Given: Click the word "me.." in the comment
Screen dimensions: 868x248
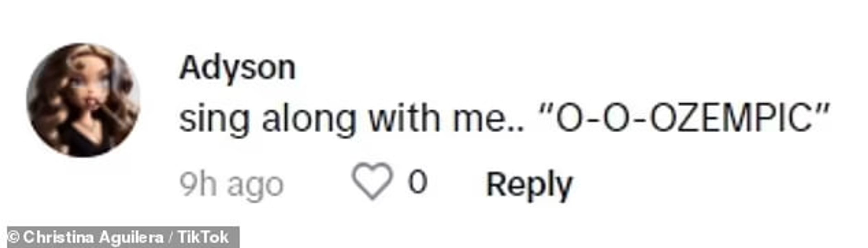Looking at the screenshot, I should pyautogui.click(x=488, y=119).
